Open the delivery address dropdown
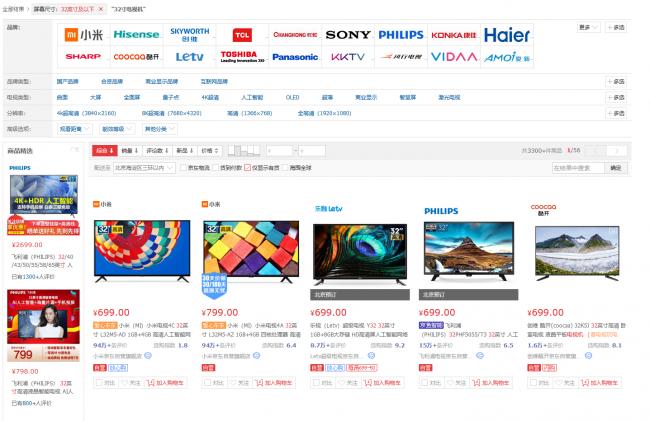The width and height of the screenshot is (650, 421). [143, 168]
